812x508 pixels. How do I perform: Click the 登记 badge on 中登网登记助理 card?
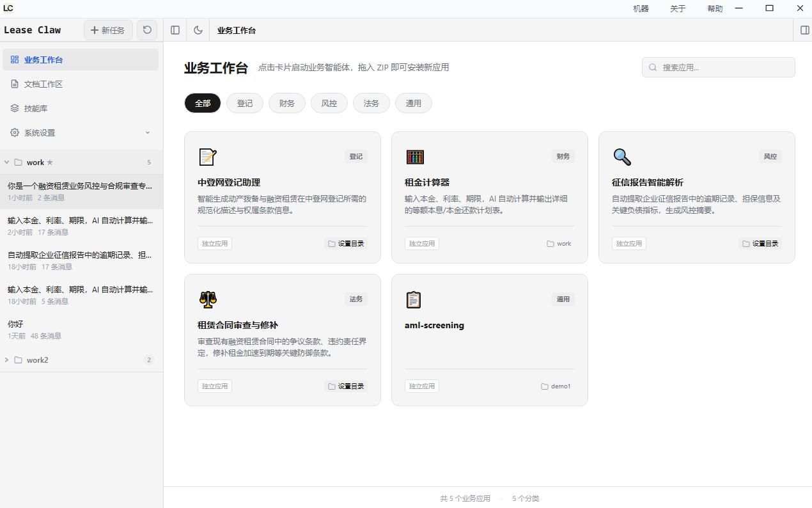pos(356,157)
